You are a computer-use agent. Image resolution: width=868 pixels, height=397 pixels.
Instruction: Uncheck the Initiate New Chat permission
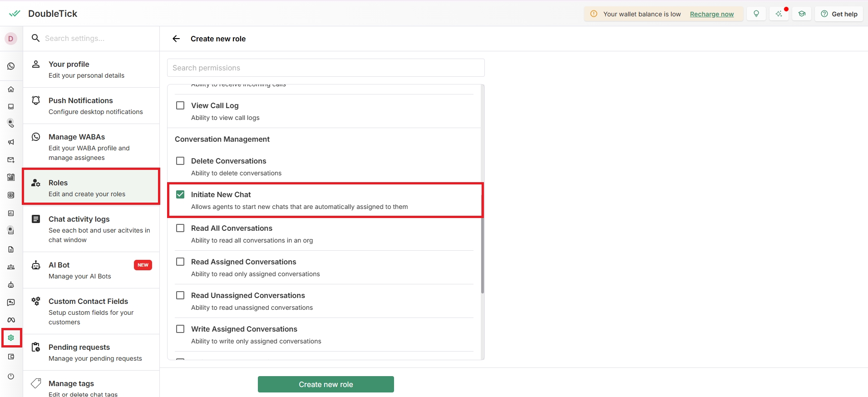point(180,194)
